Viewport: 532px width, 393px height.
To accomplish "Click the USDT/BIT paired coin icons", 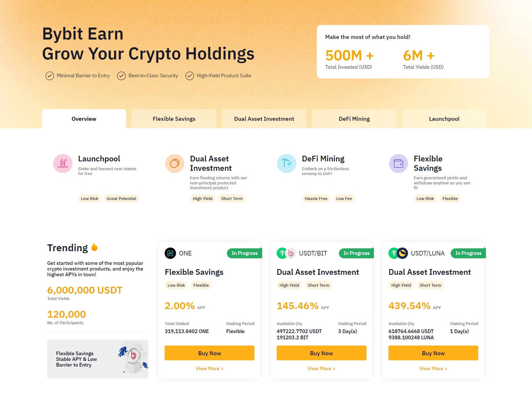I will (286, 253).
